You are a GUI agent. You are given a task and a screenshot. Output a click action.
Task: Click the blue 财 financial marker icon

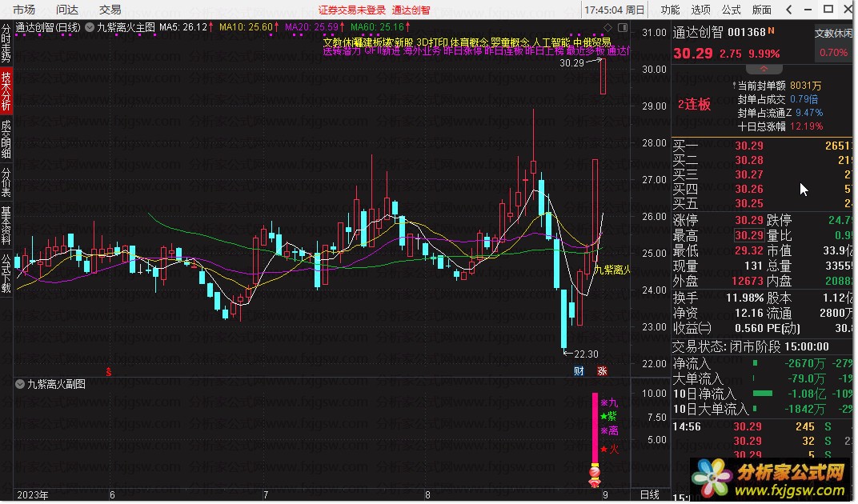[x=579, y=371]
